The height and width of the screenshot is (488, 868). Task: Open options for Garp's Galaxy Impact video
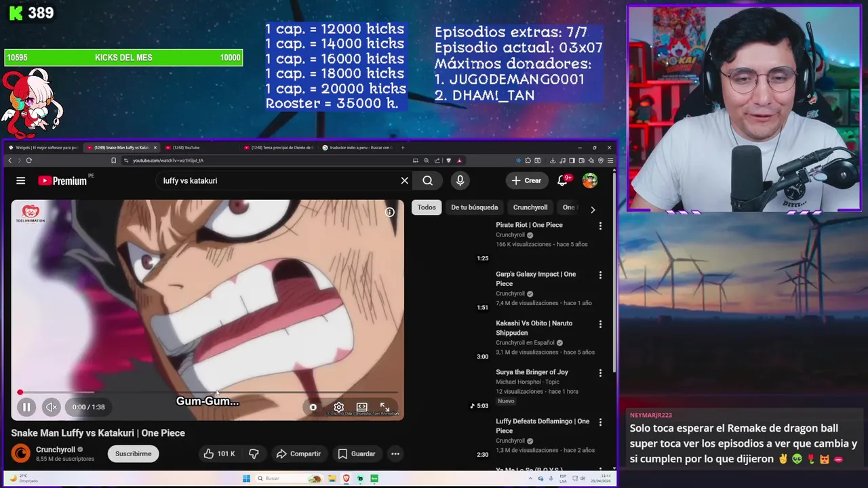tap(600, 275)
